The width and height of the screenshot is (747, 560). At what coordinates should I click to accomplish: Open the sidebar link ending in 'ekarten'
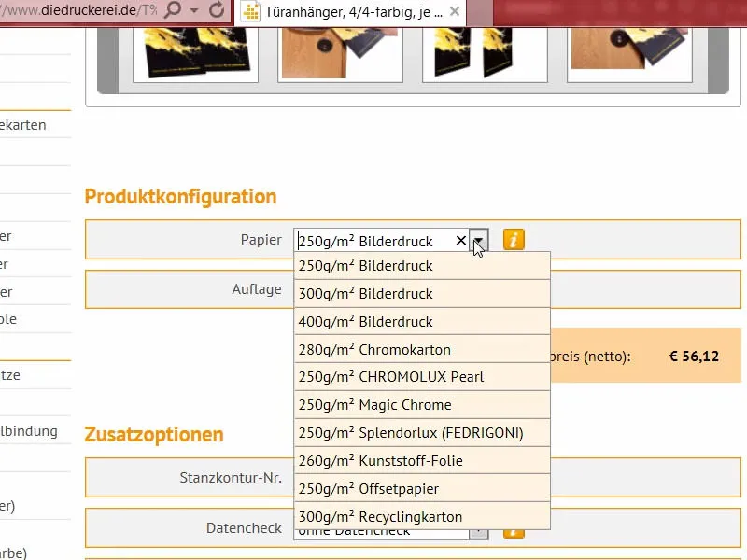pos(22,125)
